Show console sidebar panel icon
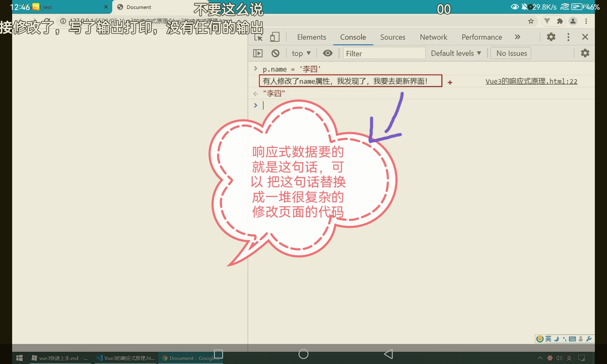The image size is (607, 364). tap(258, 53)
